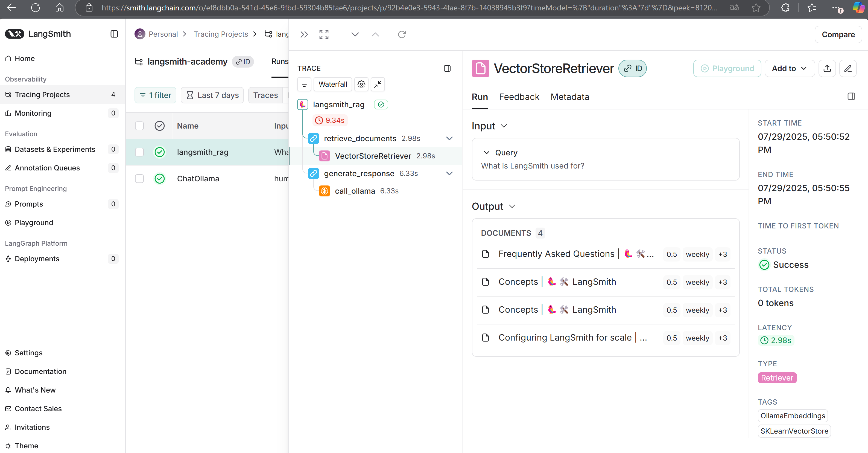Toggle the run details side panel icon

[851, 97]
